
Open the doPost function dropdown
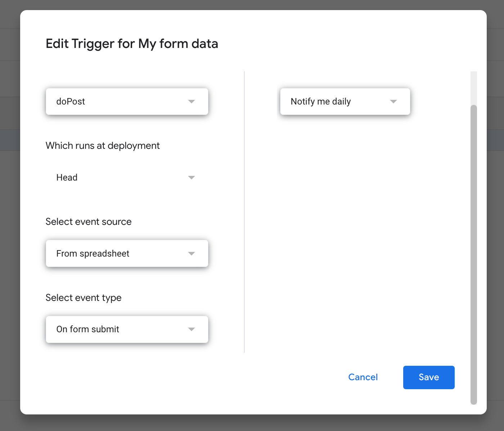click(x=122, y=102)
